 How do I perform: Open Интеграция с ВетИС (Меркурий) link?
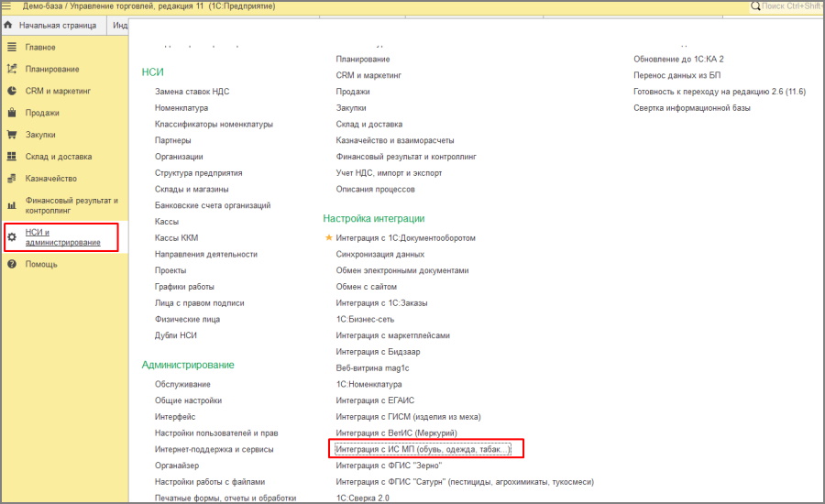[397, 433]
